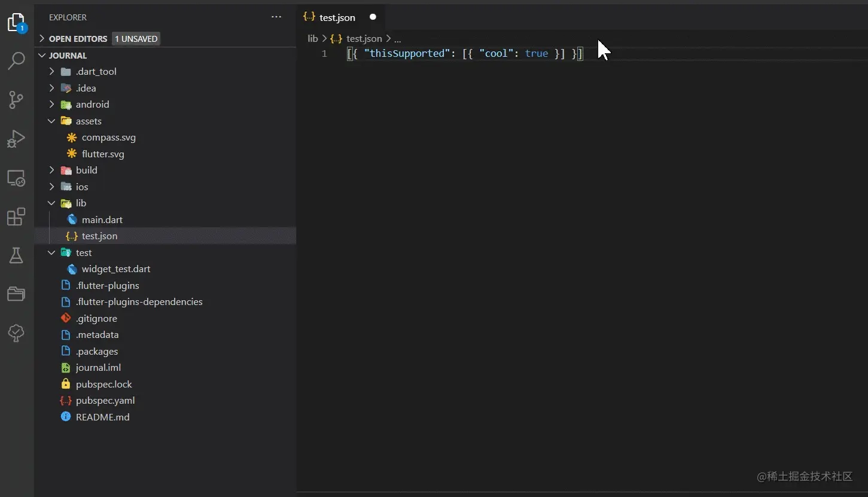Open flutter.svg in the explorer
This screenshot has height=497, width=868.
point(103,154)
